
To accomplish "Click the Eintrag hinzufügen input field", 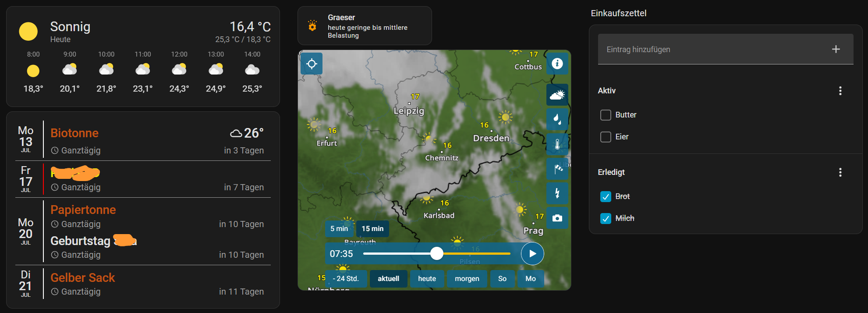I will point(726,49).
